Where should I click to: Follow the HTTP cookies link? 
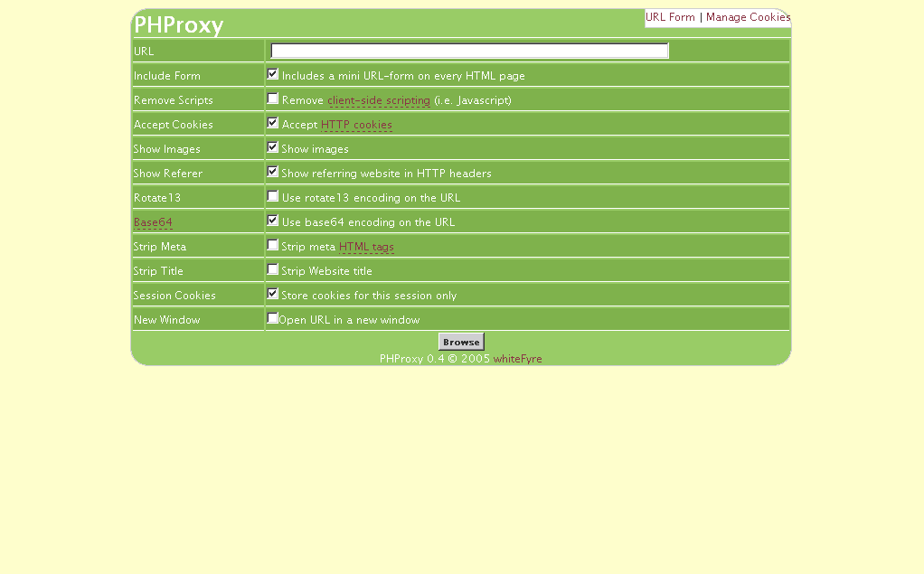coord(356,125)
